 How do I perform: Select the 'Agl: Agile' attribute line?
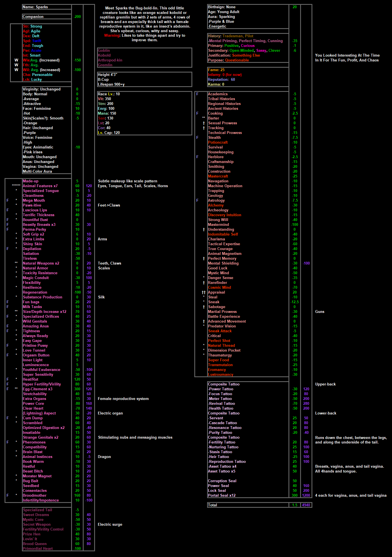coord(32,31)
